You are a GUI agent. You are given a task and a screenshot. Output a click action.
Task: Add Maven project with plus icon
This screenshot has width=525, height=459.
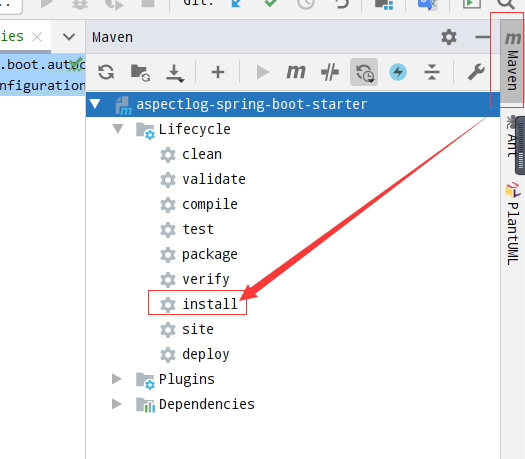click(x=218, y=72)
